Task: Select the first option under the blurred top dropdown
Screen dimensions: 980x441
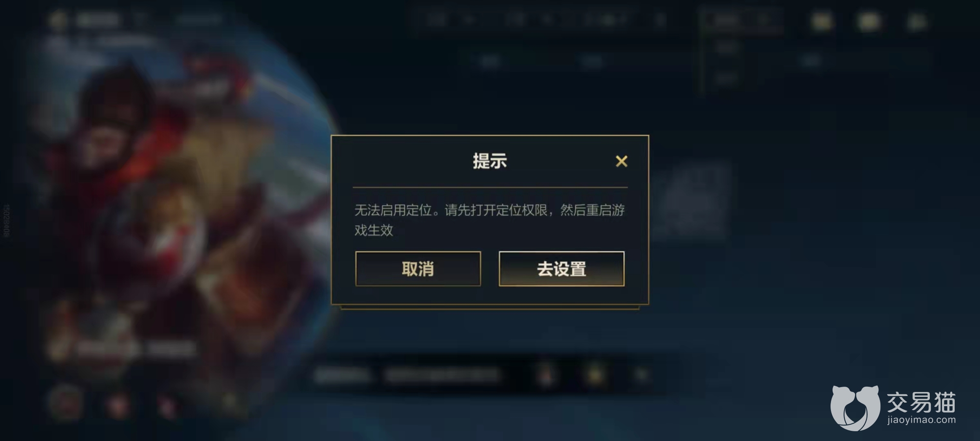Action: click(727, 48)
